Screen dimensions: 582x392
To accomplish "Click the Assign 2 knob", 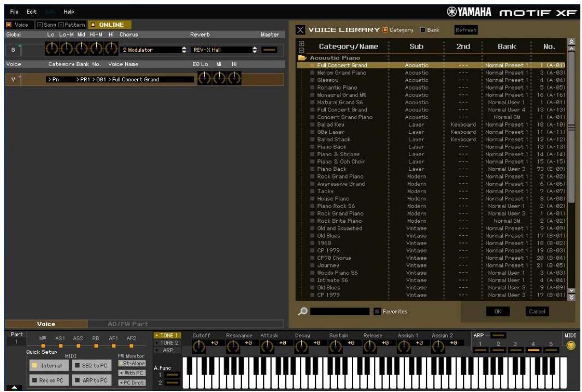I will pyautogui.click(x=438, y=346).
